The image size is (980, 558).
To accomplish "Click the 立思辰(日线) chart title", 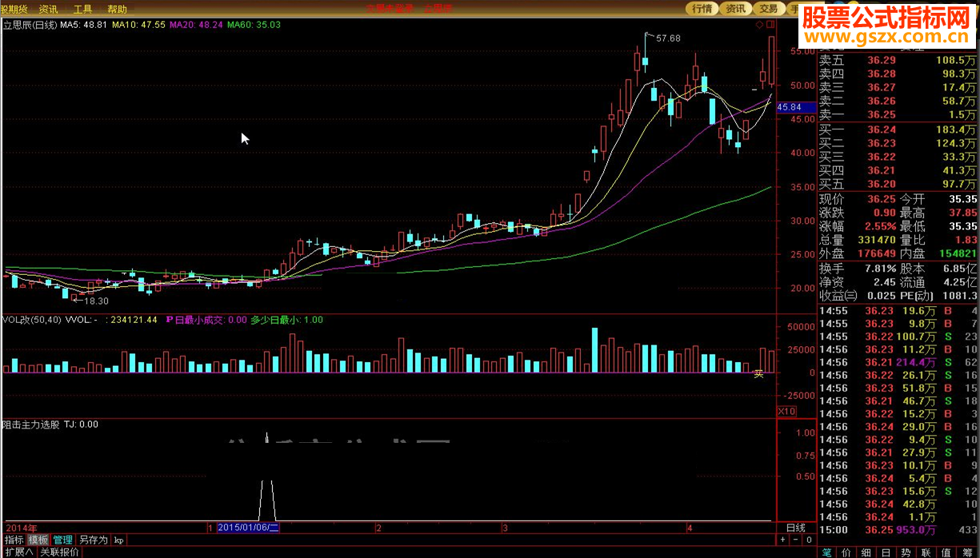I will 30,25.
